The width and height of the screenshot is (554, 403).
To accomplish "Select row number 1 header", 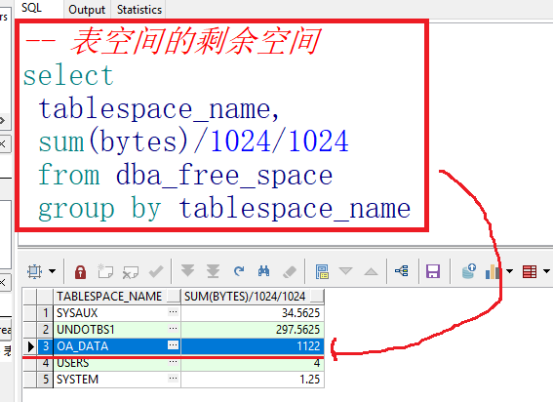I will [45, 313].
